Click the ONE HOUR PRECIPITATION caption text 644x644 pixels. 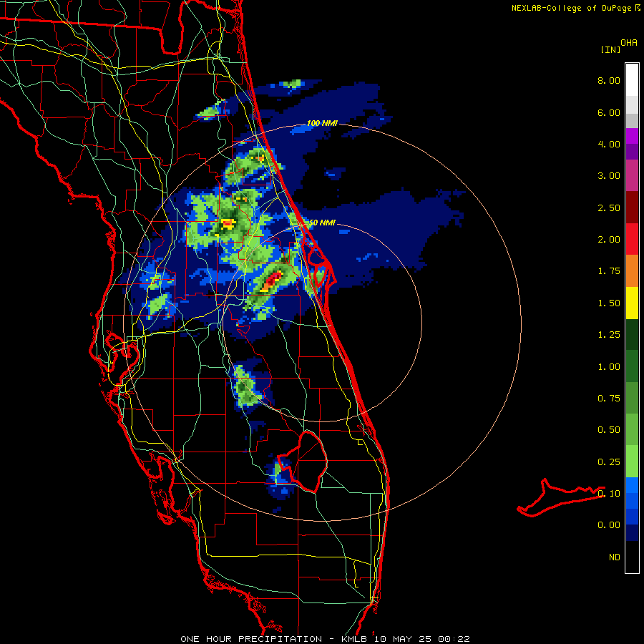point(251,639)
